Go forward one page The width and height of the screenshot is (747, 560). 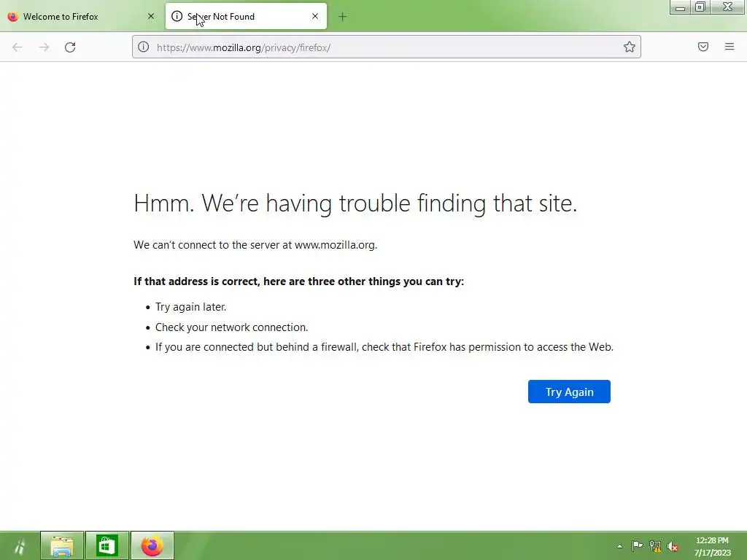click(x=44, y=47)
